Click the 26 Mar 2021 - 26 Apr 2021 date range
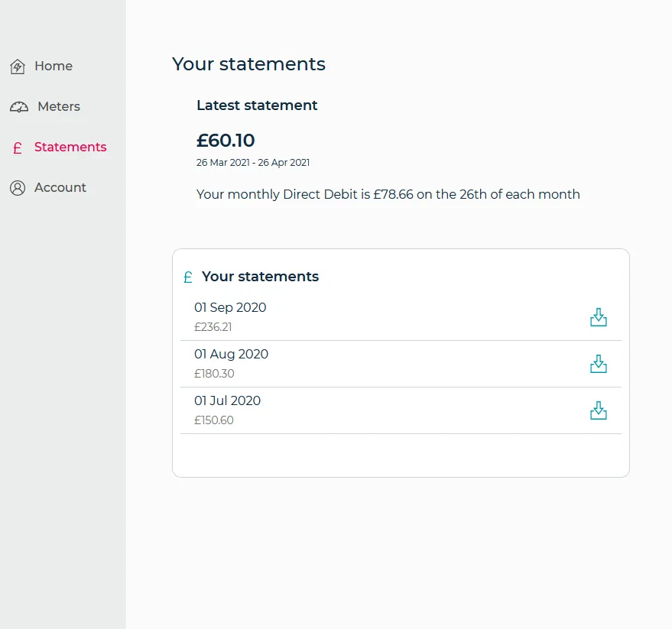The height and width of the screenshot is (629, 672). (x=253, y=163)
